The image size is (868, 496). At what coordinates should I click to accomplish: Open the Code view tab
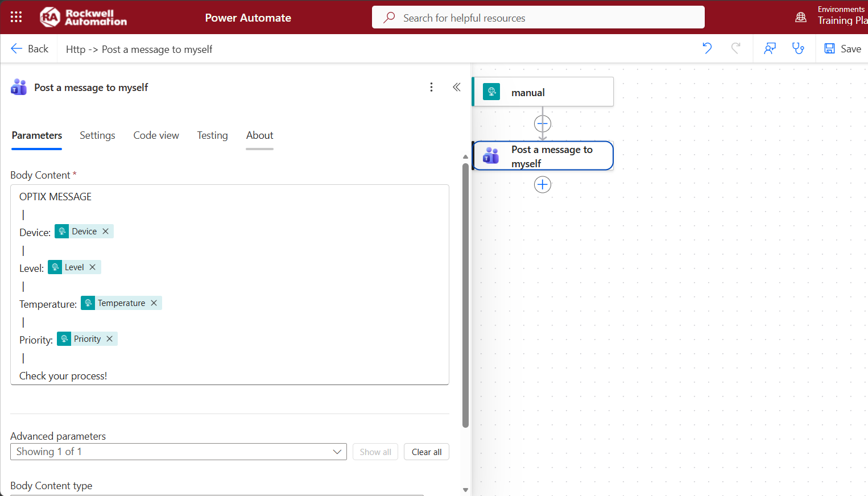[156, 135]
